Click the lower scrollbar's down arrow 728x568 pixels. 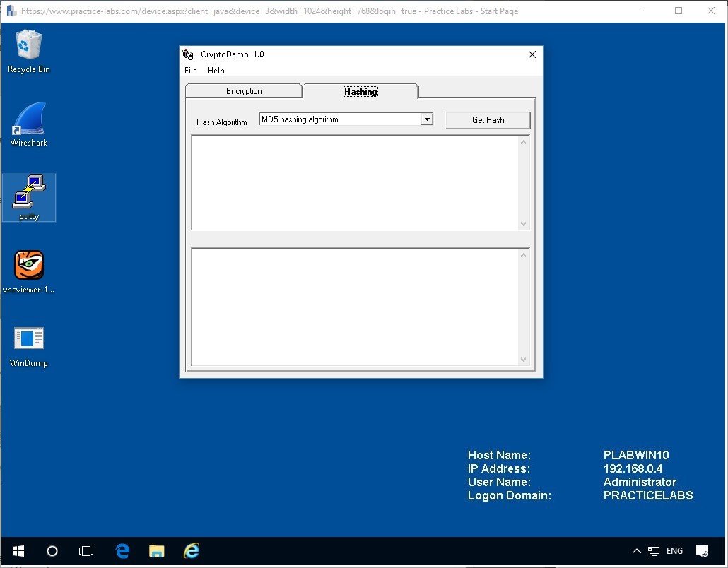(524, 360)
